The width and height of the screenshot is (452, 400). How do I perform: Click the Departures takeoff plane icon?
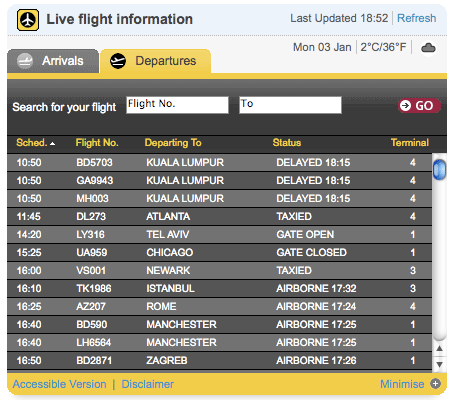coord(118,61)
